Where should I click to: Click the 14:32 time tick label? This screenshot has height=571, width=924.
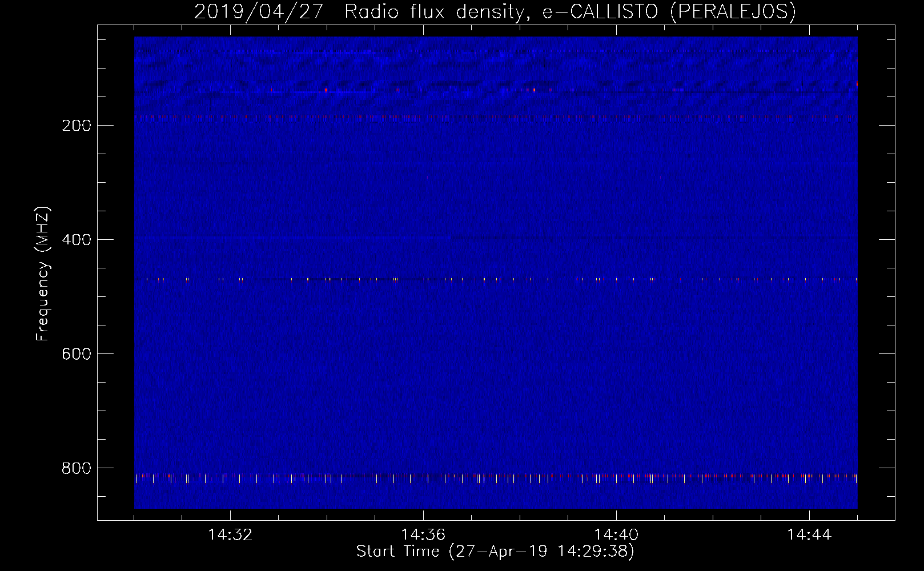pos(230,535)
